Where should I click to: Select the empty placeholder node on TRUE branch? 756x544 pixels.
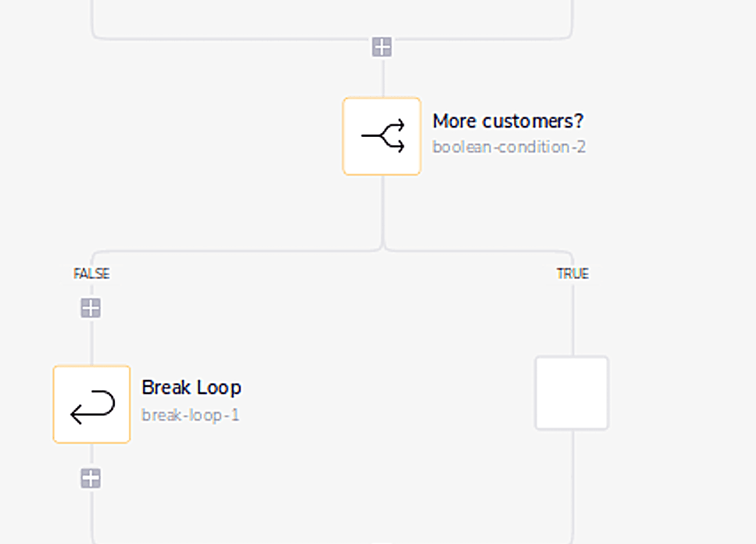[x=571, y=392]
